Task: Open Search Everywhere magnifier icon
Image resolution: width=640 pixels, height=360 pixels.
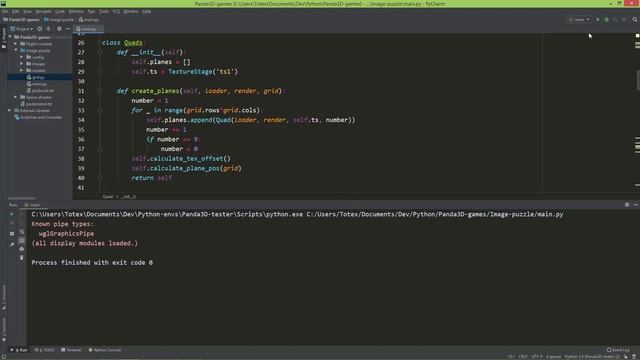Action: tap(635, 20)
